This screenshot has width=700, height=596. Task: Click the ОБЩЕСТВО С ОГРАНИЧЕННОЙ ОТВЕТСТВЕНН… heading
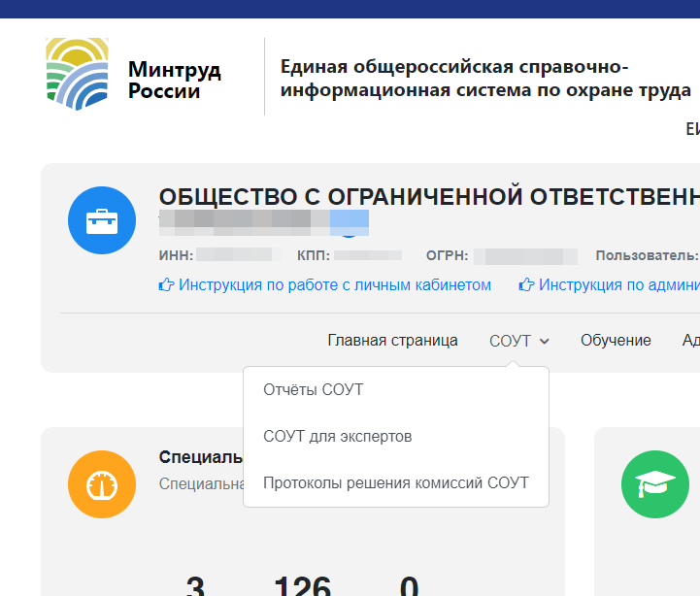point(429,196)
